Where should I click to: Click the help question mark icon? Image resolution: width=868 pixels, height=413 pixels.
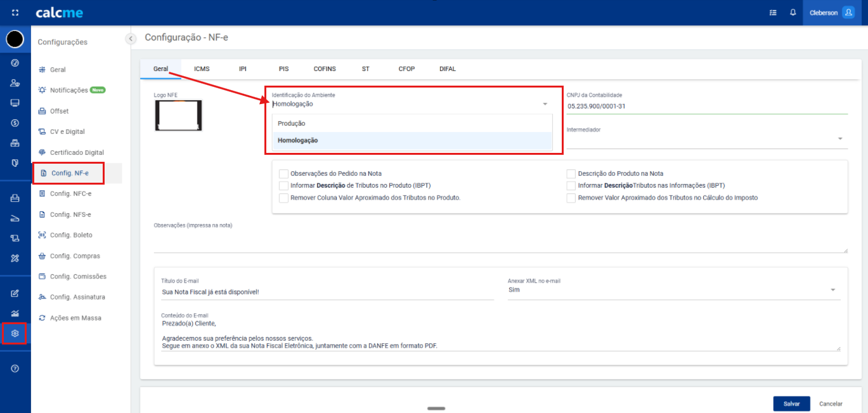pos(15,369)
